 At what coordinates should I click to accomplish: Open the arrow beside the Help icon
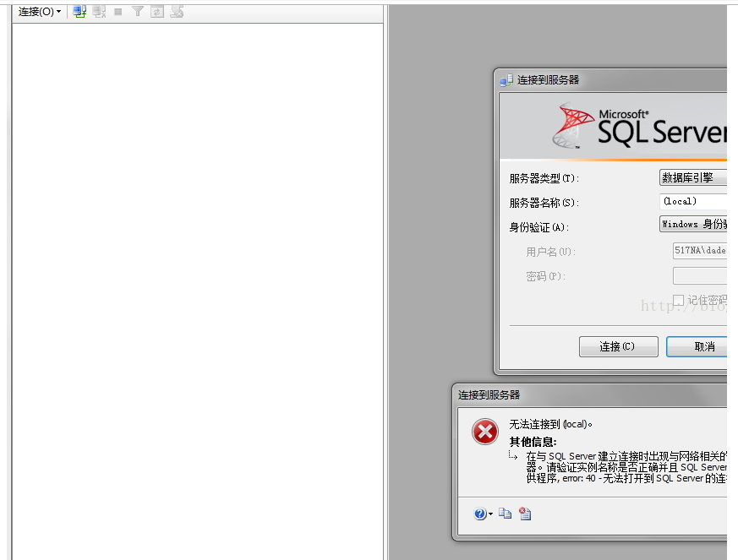(490, 514)
